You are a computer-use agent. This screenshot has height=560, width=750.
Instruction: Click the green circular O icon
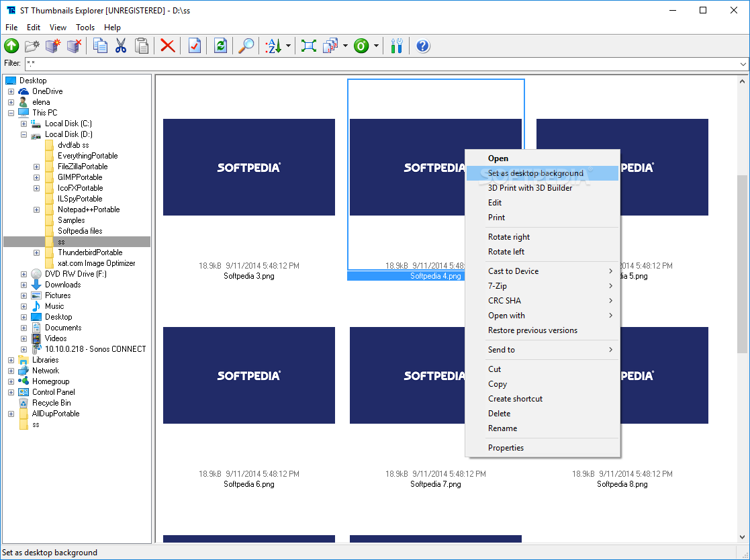point(362,46)
